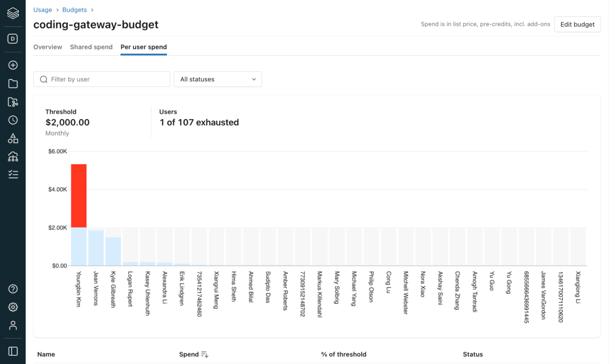This screenshot has height=364, width=609.
Task: Click the Sudipto Das axis label
Action: [268, 287]
